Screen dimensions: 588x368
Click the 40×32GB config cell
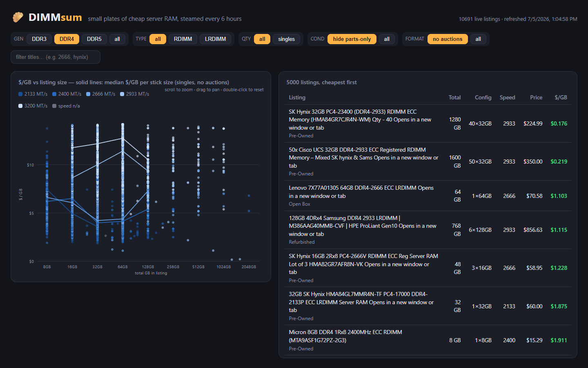coord(480,123)
